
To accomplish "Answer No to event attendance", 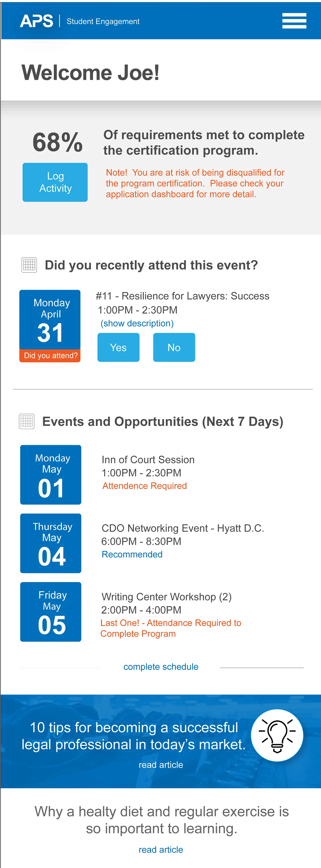I will 174,347.
